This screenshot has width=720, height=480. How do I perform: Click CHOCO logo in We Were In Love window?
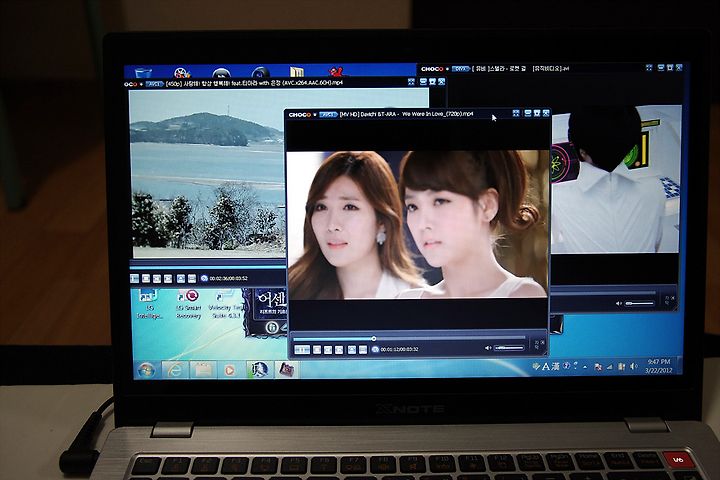[300, 114]
